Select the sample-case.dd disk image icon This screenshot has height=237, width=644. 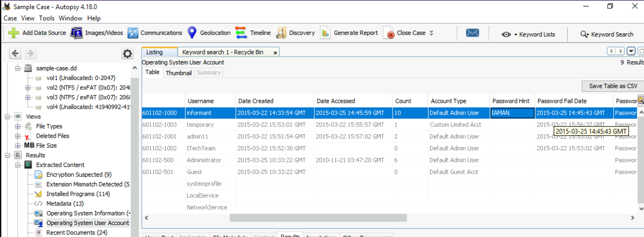tap(28, 68)
